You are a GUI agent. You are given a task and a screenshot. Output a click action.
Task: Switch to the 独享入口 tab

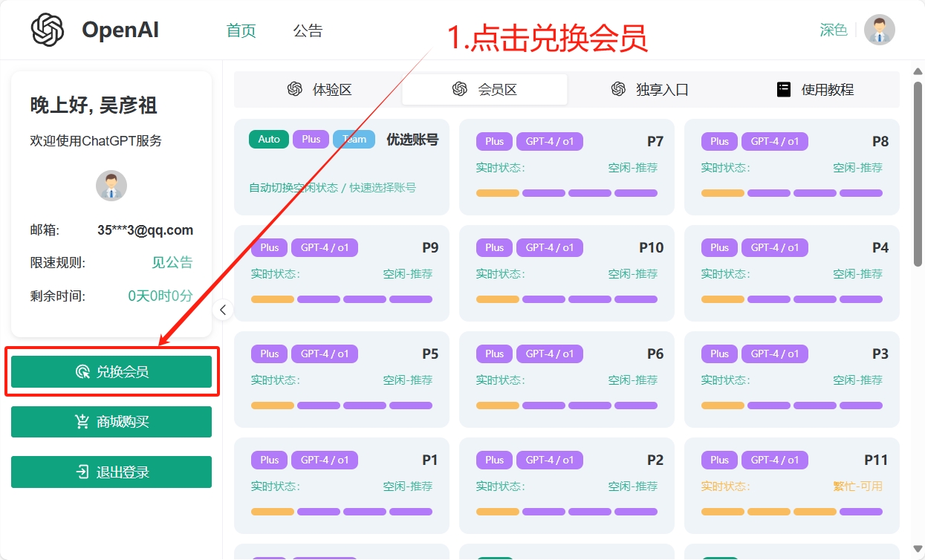650,89
